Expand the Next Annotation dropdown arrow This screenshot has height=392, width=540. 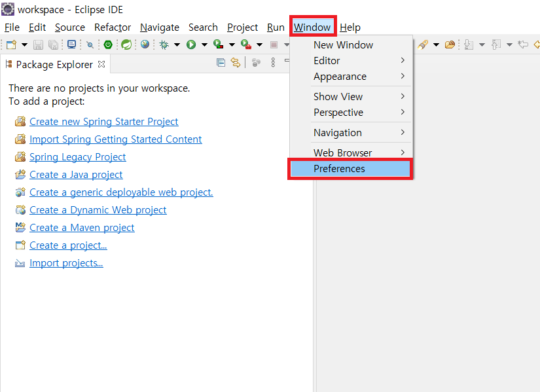point(482,45)
